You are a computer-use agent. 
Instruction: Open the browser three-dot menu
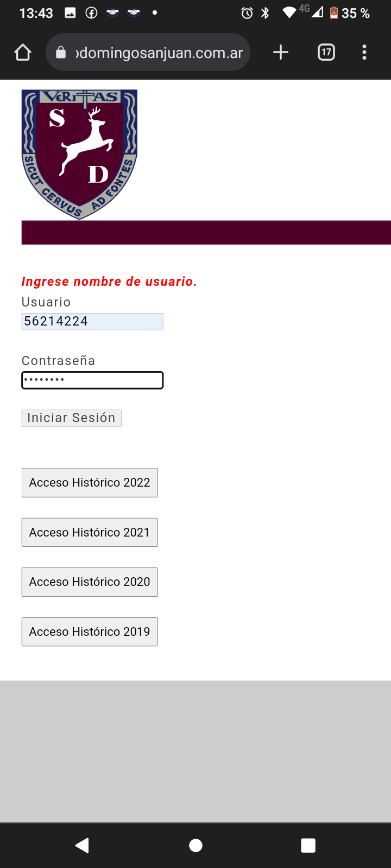pos(364,53)
